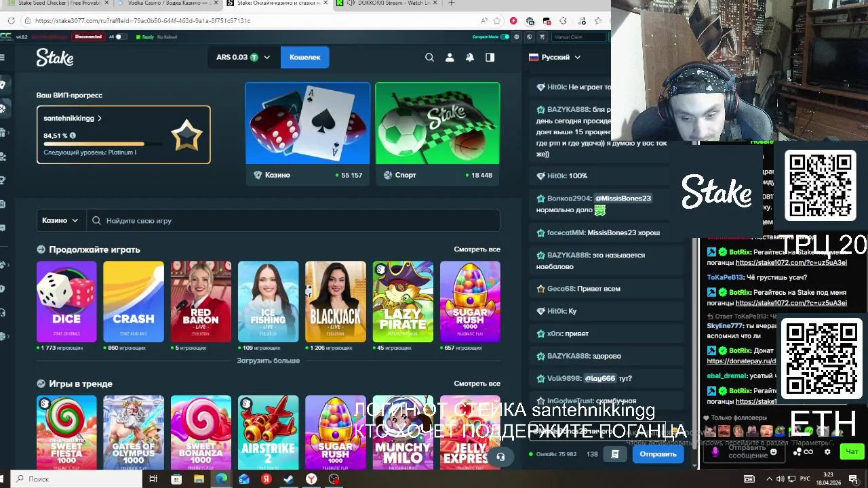Viewport: 868px width, 488px height.
Task: Select the Спорт category card
Action: tap(437, 134)
